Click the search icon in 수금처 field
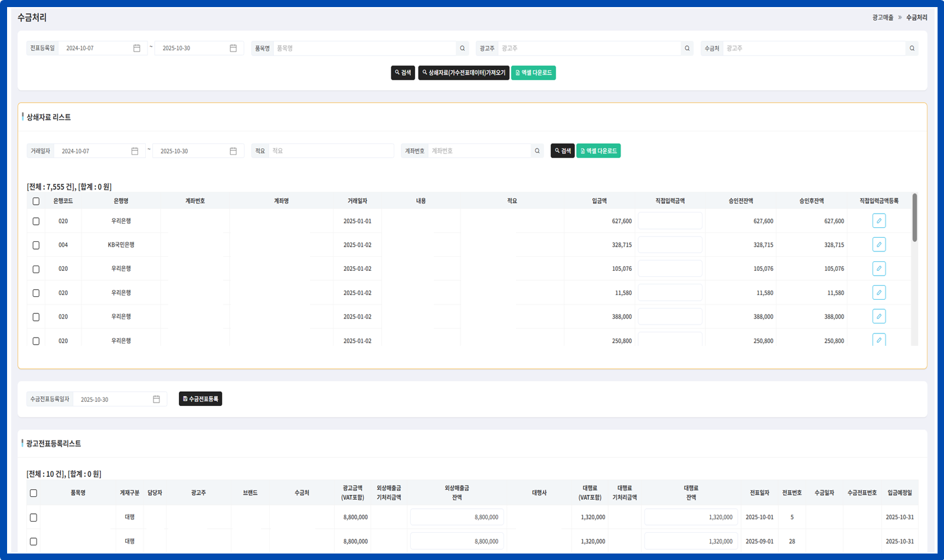 912,48
